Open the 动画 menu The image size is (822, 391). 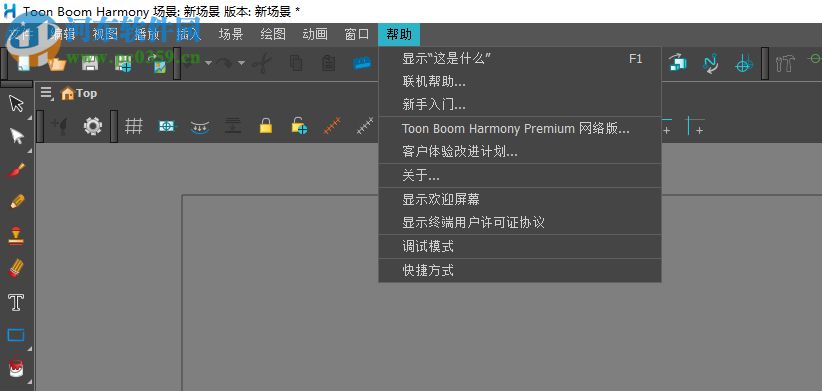click(x=315, y=35)
